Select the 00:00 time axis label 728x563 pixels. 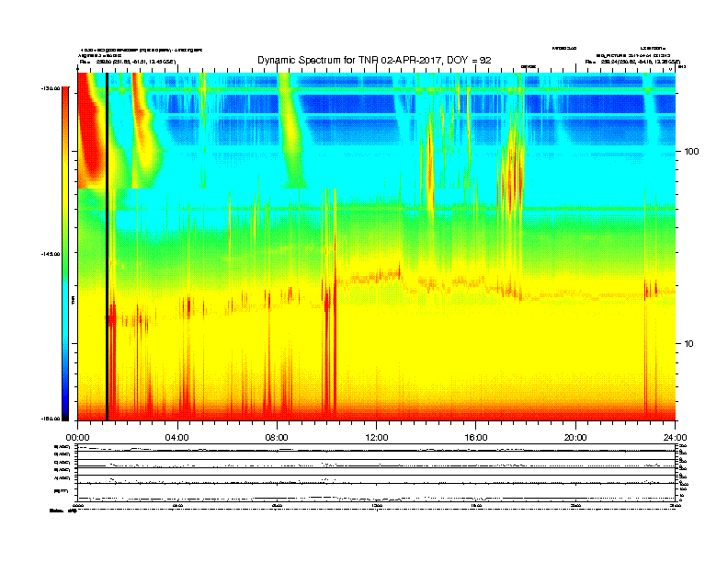(x=77, y=438)
